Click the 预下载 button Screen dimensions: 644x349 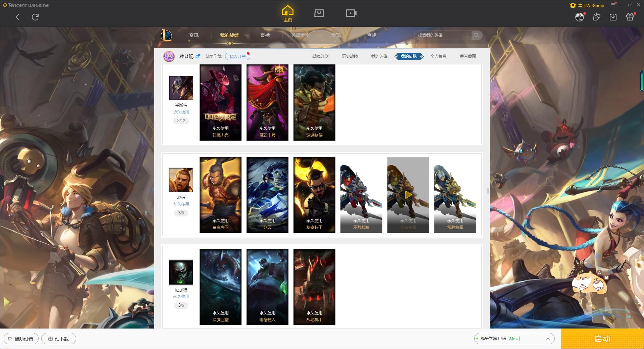point(59,339)
